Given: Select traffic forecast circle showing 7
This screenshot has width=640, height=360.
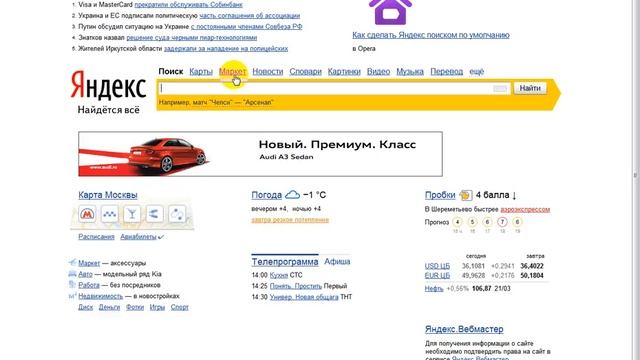Looking at the screenshot, I should [x=502, y=222].
